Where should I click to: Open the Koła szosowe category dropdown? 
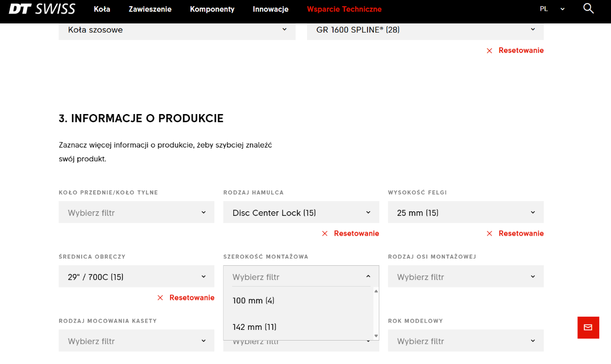177,30
